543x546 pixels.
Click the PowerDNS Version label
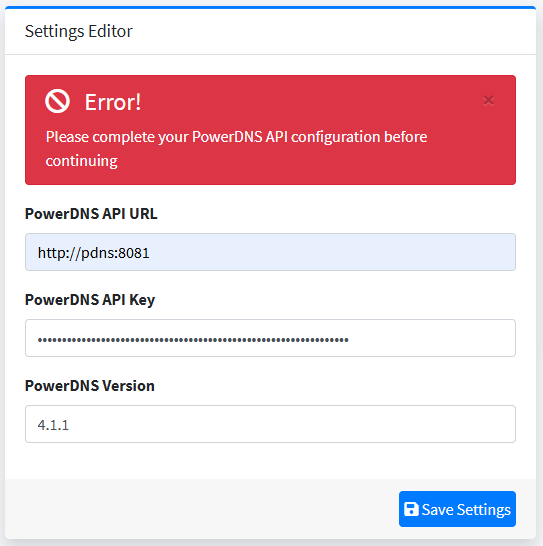coord(90,386)
